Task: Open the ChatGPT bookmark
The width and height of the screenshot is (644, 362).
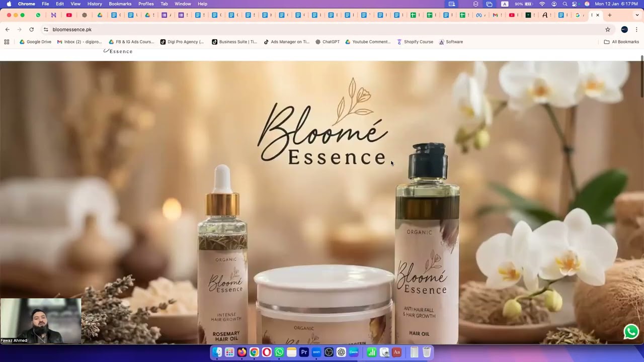Action: (x=328, y=42)
